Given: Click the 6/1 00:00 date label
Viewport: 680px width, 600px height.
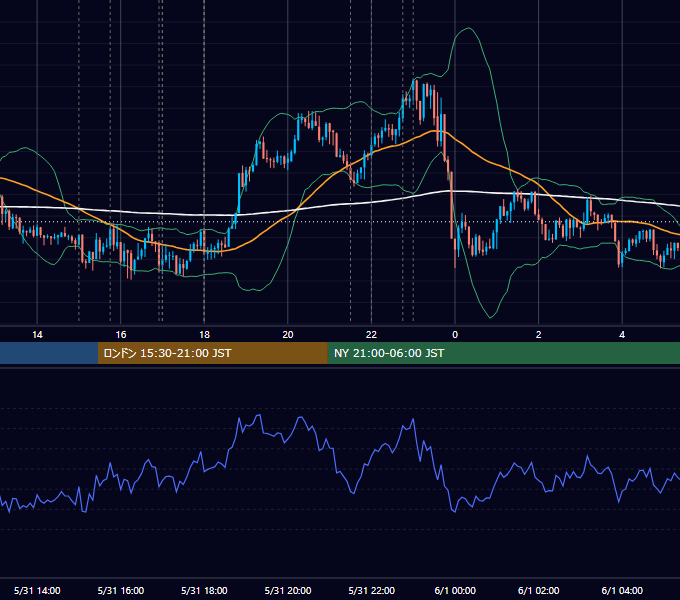Looking at the screenshot, I should [455, 590].
